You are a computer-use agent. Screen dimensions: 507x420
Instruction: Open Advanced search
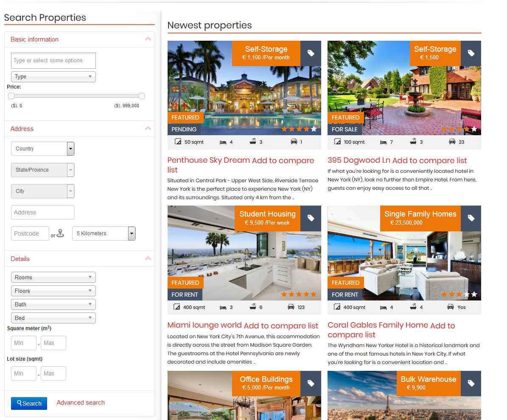coord(81,403)
